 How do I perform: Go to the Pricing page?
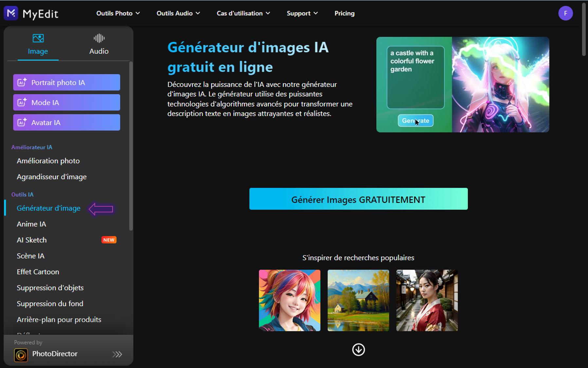tap(344, 13)
